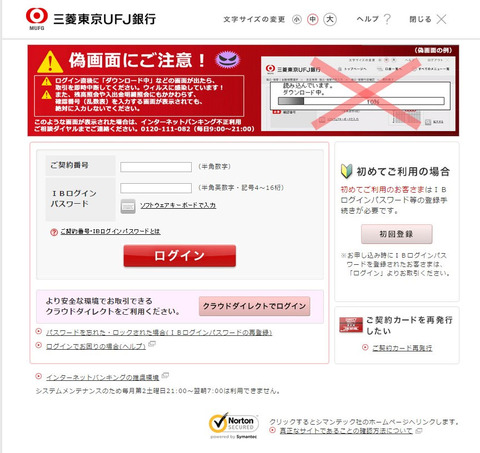Click the fake screen example thumbnail

(x=358, y=93)
